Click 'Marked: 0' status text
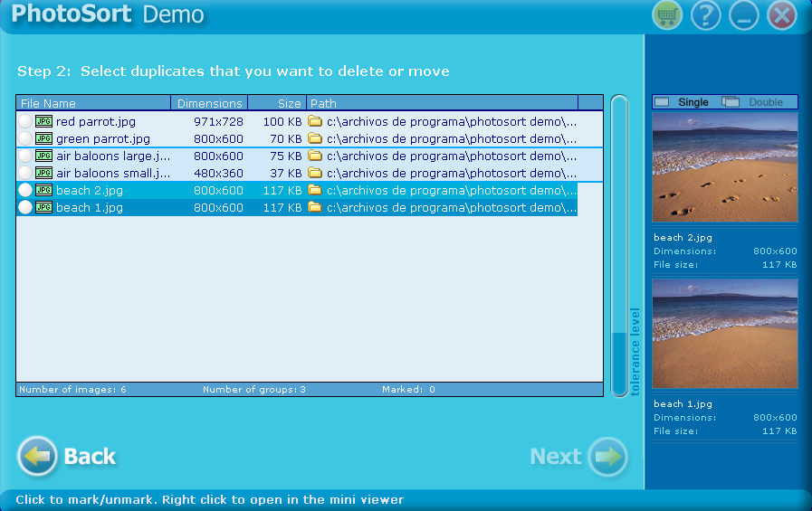Image resolution: width=812 pixels, height=511 pixels. click(x=408, y=390)
